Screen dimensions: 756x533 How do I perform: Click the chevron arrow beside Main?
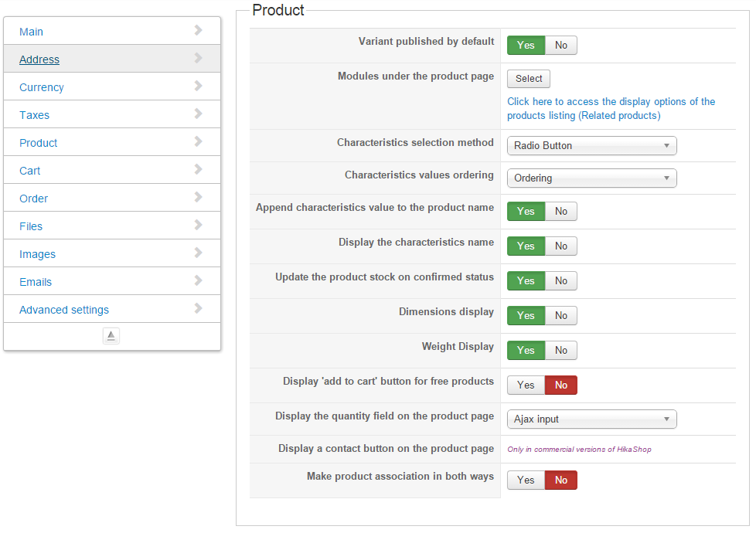pyautogui.click(x=199, y=31)
